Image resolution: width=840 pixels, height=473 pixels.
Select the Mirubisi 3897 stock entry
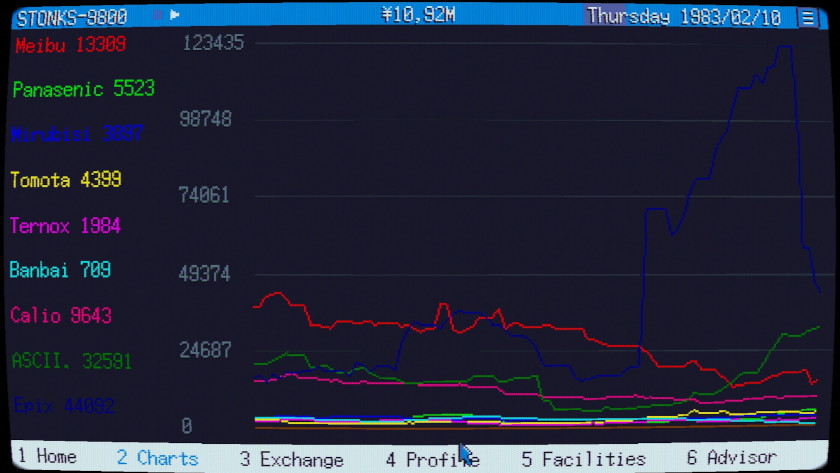coord(77,133)
